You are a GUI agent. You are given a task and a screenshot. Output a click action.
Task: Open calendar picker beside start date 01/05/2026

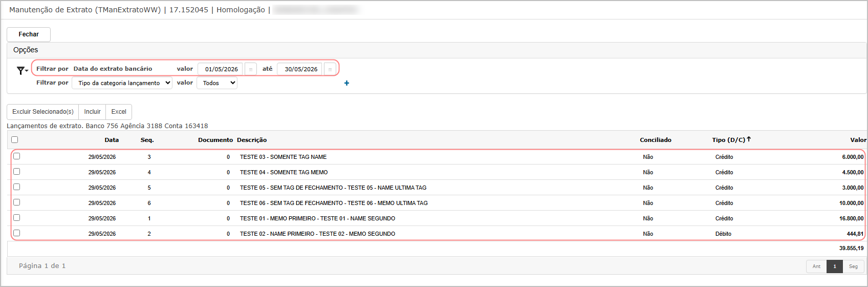pos(251,69)
